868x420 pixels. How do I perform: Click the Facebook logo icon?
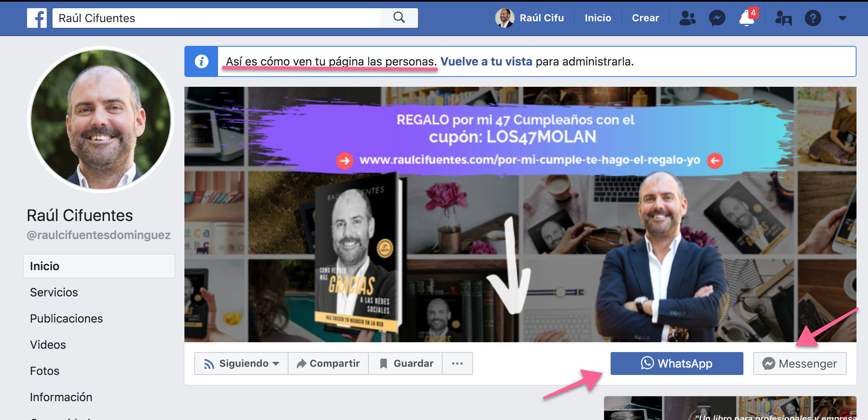[x=37, y=18]
